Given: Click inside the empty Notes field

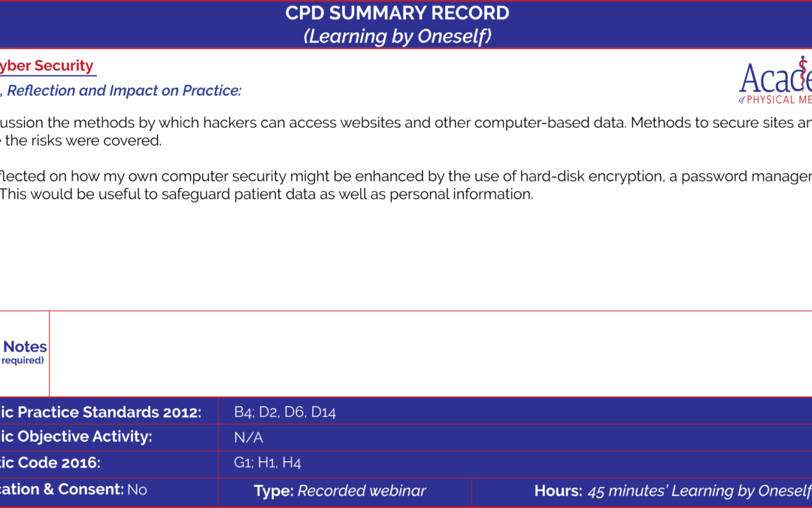Looking at the screenshot, I should point(430,354).
